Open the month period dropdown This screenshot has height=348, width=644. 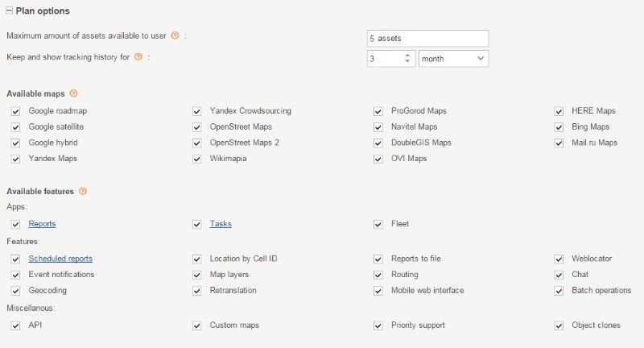coord(453,59)
